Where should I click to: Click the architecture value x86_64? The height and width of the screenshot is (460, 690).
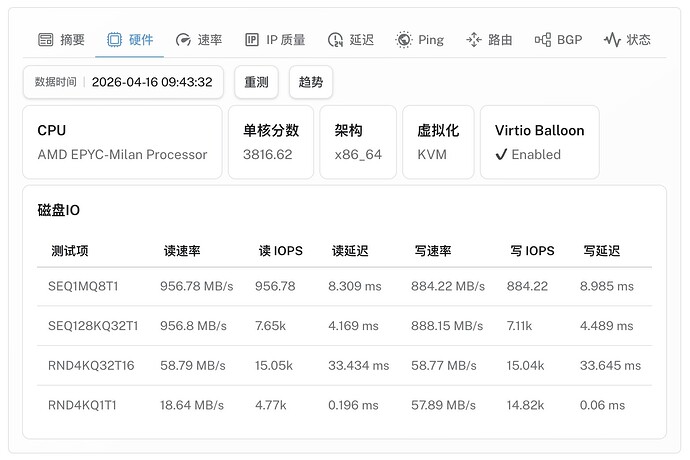pos(358,155)
